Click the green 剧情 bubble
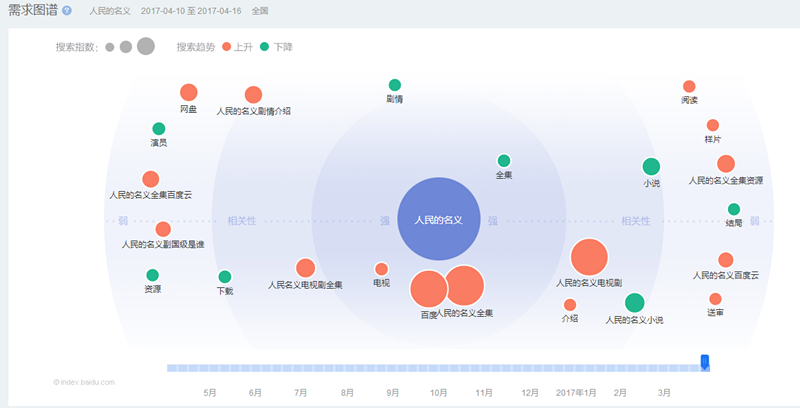 click(x=395, y=85)
